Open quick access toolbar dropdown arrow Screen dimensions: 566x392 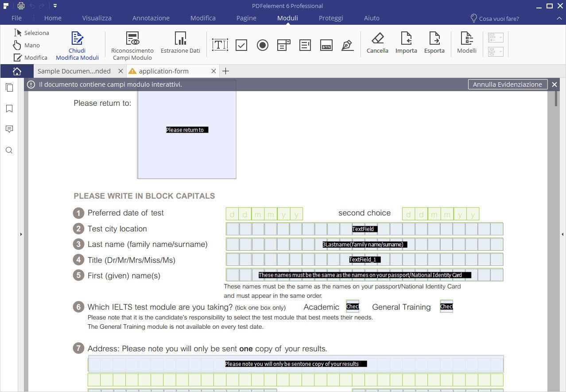[x=55, y=6]
